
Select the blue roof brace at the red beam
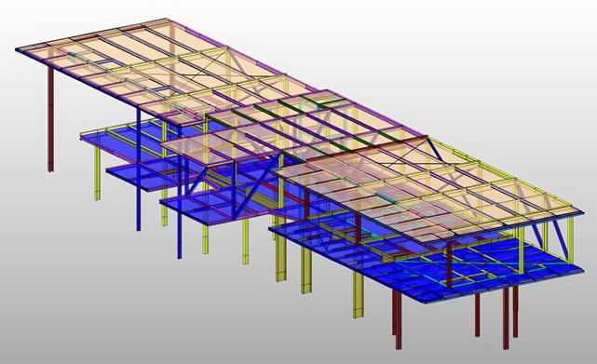tap(434, 150)
